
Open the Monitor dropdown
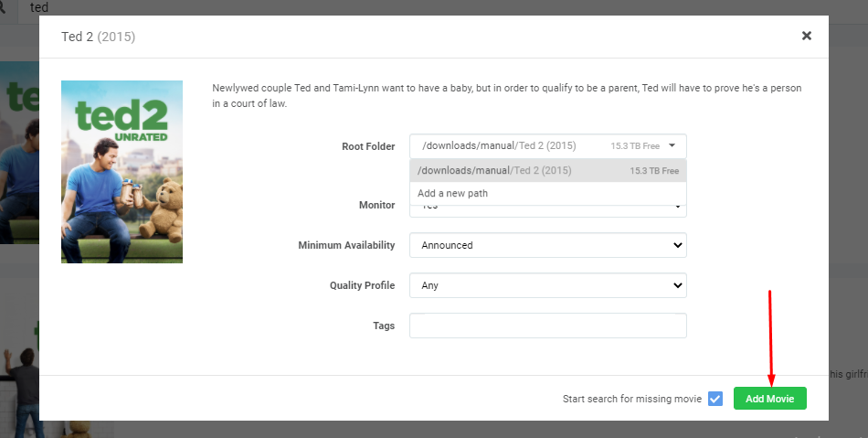(x=548, y=211)
